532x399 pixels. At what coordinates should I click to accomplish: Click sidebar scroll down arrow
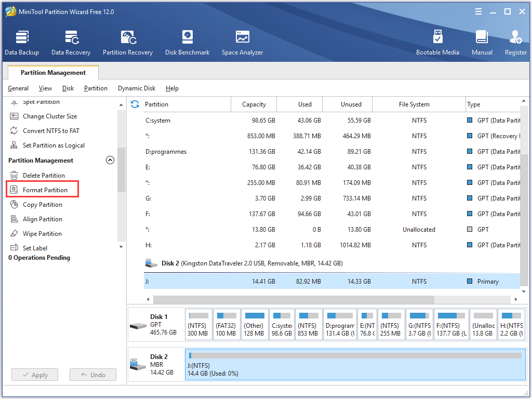pyautogui.click(x=121, y=247)
